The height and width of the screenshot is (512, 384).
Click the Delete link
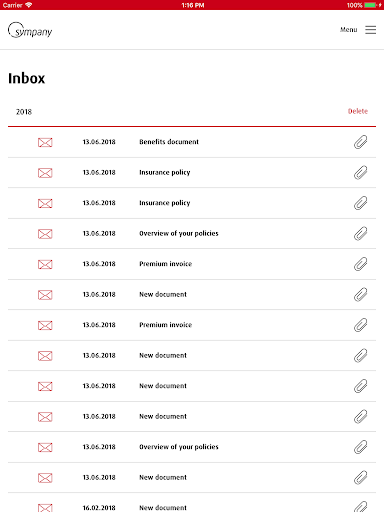[x=358, y=111]
